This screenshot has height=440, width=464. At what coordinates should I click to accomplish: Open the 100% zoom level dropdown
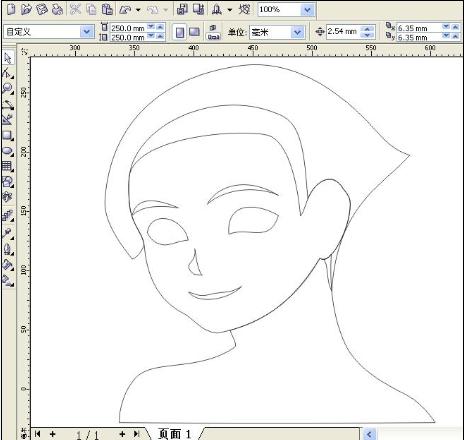coord(307,10)
